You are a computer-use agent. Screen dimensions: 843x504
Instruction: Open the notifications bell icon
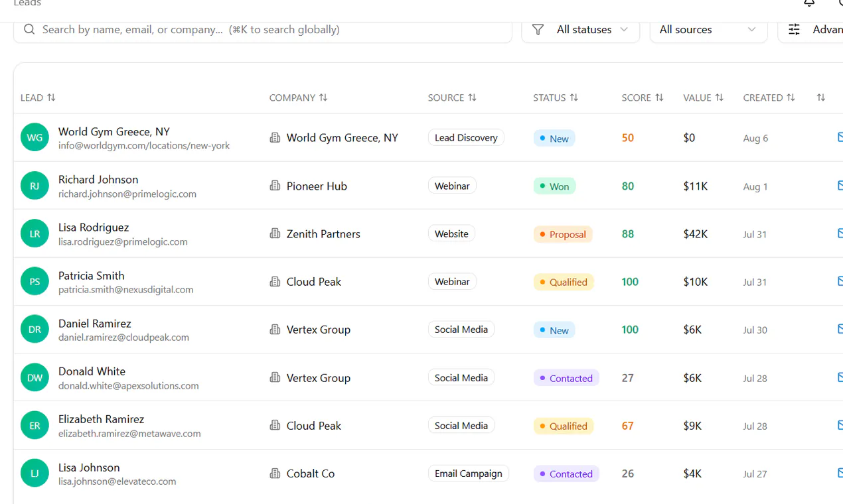click(x=808, y=3)
